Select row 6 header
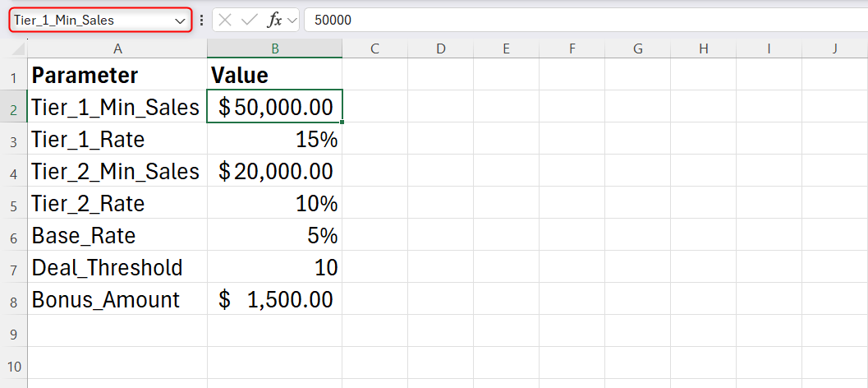868x388 pixels. tap(14, 236)
